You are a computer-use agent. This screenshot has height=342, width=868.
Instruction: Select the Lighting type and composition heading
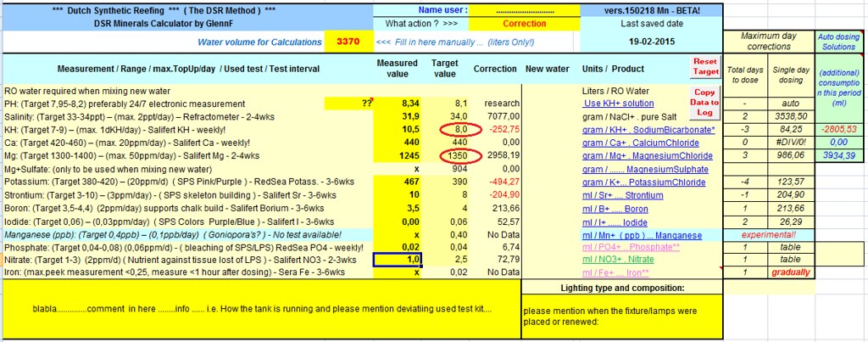click(x=622, y=287)
